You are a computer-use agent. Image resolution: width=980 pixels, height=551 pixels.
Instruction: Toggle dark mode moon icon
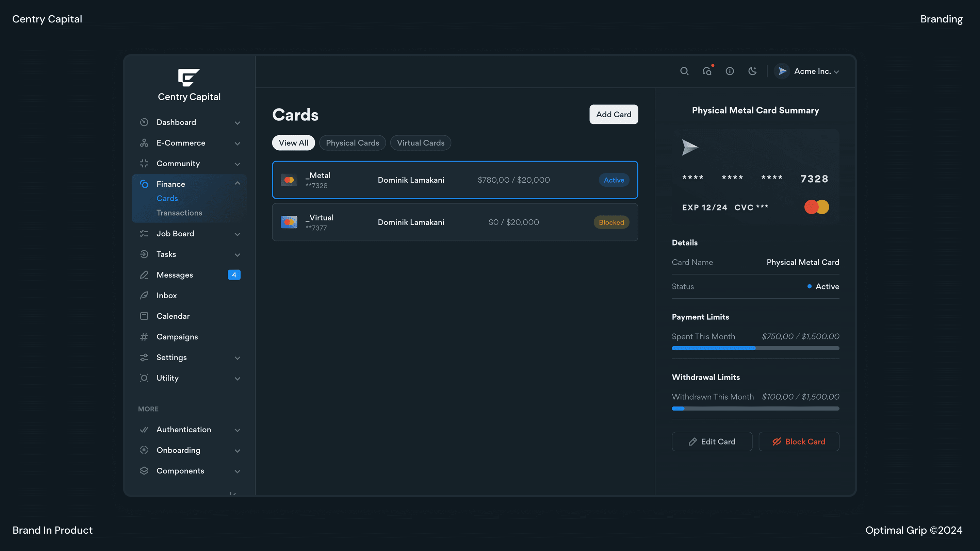pos(752,71)
